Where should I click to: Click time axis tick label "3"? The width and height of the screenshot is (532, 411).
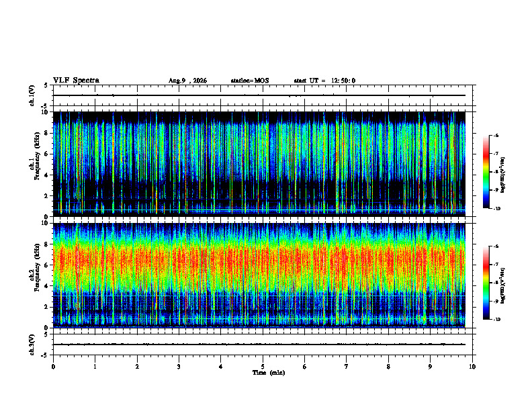pos(179,367)
